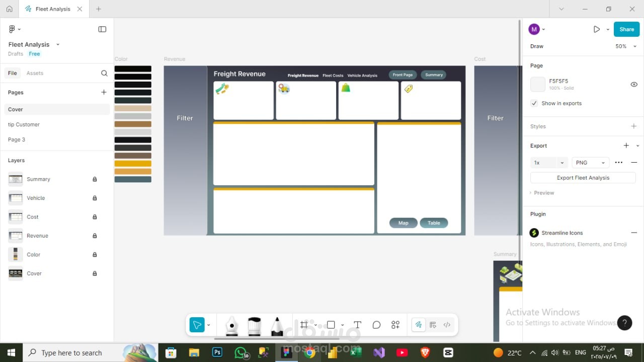The width and height of the screenshot is (644, 362).
Task: Toggle page background visibility eye icon
Action: tap(634, 84)
